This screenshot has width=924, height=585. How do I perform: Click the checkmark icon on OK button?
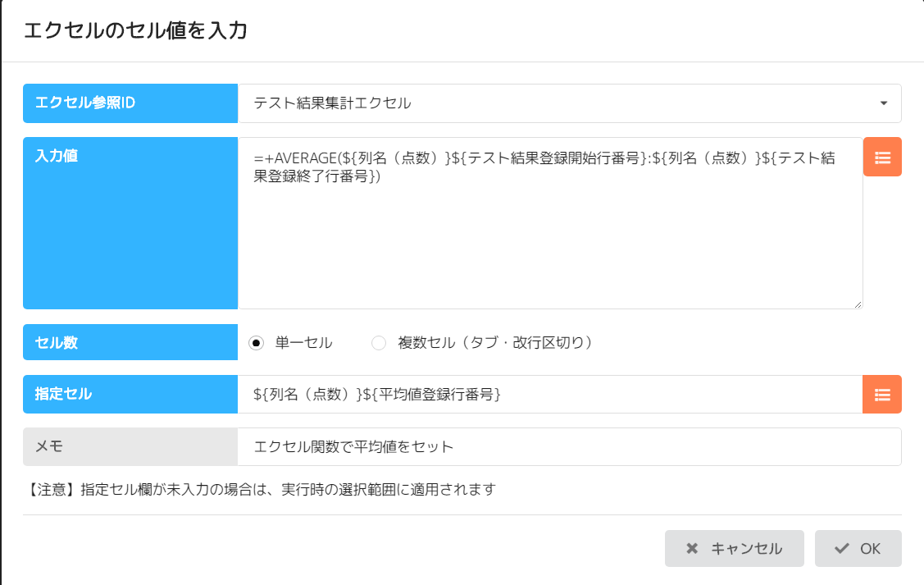pyautogui.click(x=843, y=548)
